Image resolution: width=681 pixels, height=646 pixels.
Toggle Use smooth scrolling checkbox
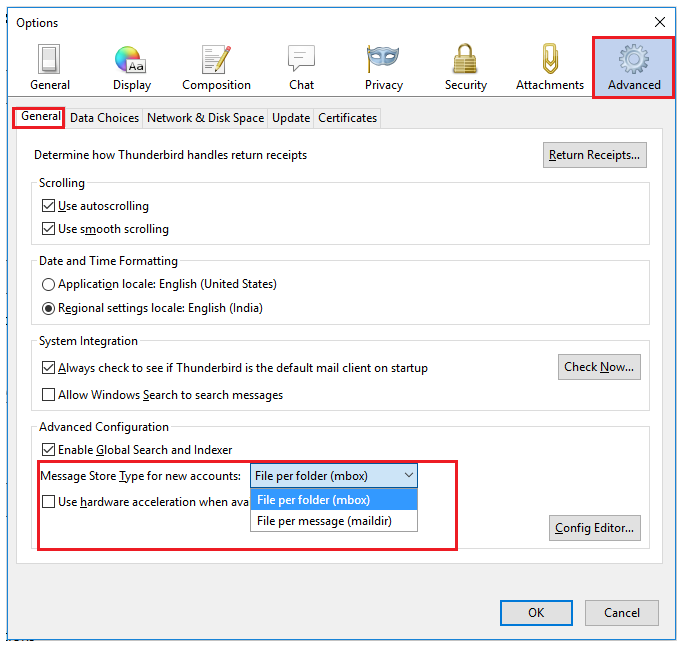(48, 229)
